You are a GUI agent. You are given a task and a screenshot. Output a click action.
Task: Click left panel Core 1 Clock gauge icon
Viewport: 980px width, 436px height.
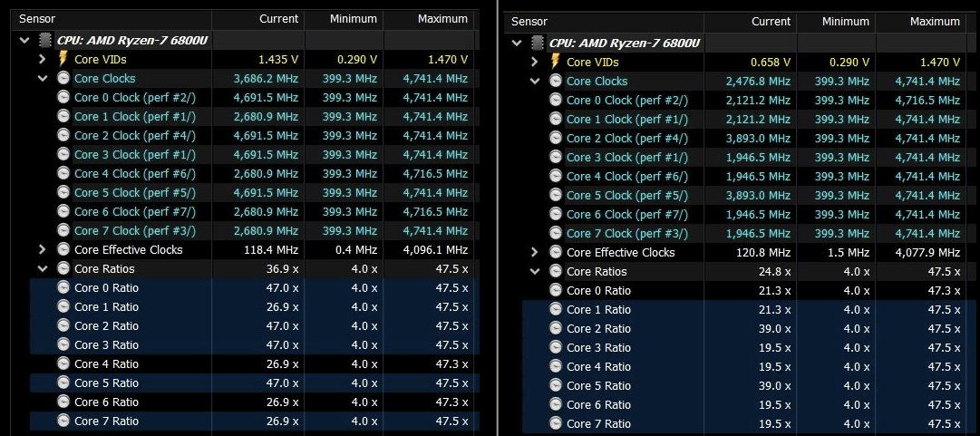(63, 116)
